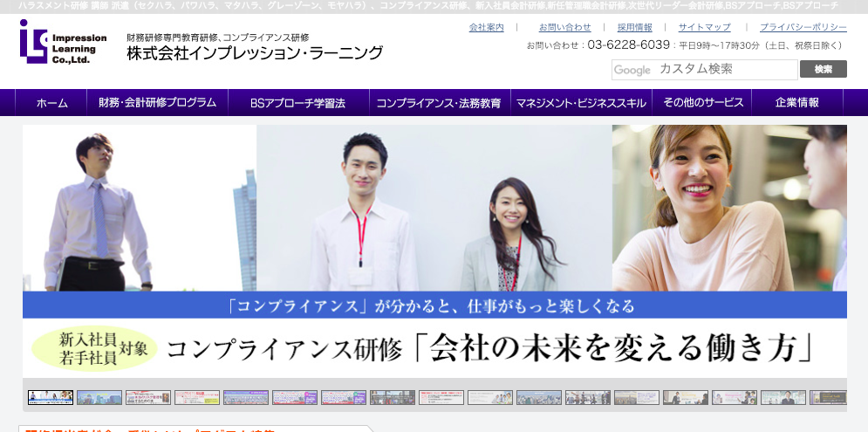This screenshot has width=868, height=432.
Task: Open the 財務・会計研修プログラム menu
Action: tap(157, 102)
